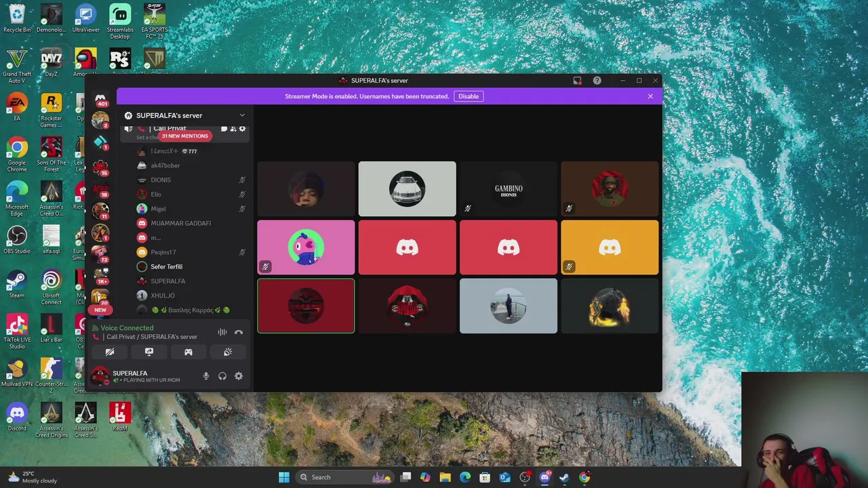Open Call Privat / SUPERALFA's server link

[152, 337]
